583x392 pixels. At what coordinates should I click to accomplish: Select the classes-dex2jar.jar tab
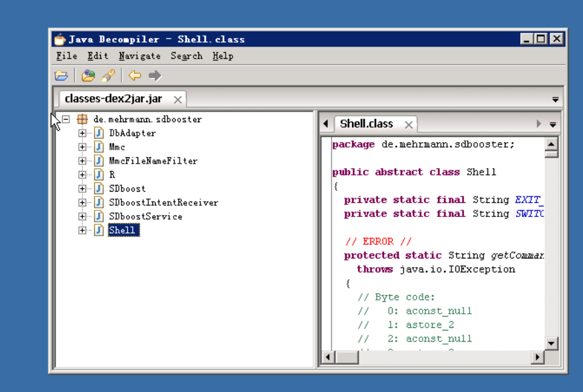pyautogui.click(x=114, y=99)
